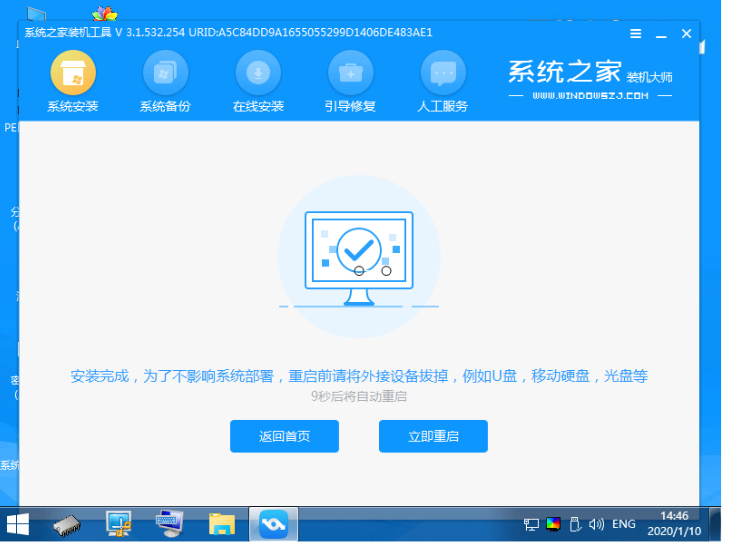Click the 返回首页 (Return Home) button
Viewport: 737px width, 549px height.
click(284, 436)
